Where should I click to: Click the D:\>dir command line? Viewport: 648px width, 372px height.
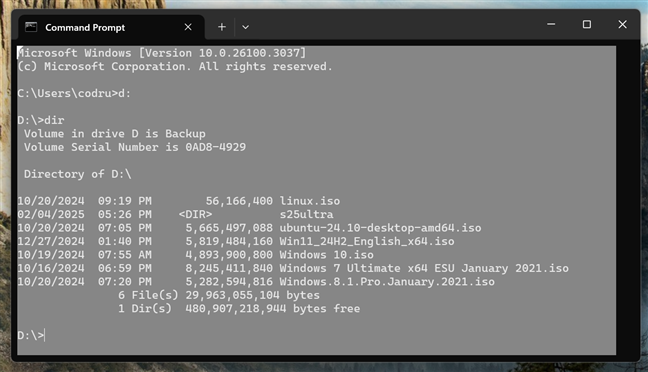(41, 121)
